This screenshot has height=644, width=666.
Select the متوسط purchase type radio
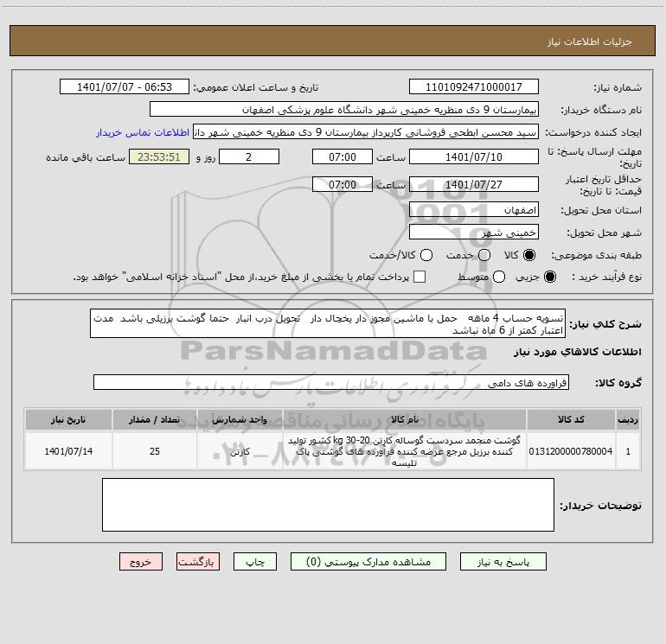click(499, 277)
